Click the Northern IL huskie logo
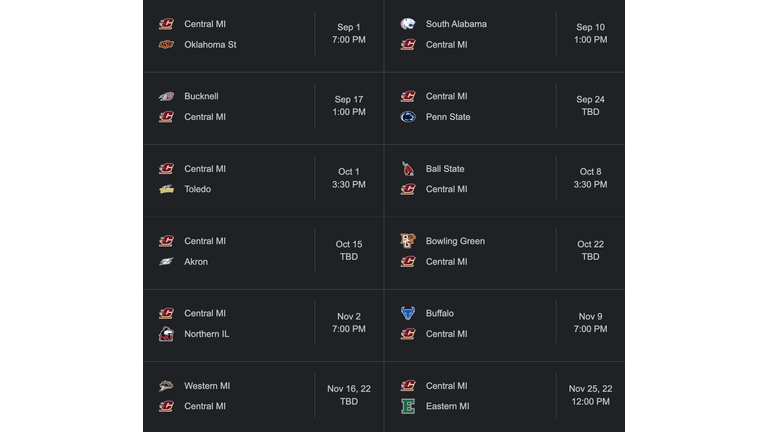Image resolution: width=768 pixels, height=432 pixels. click(167, 334)
